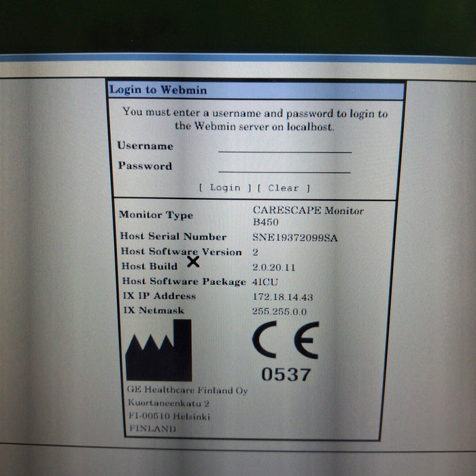Viewport: 476px width, 476px height.
Task: Click the Login button
Action: click(x=225, y=188)
